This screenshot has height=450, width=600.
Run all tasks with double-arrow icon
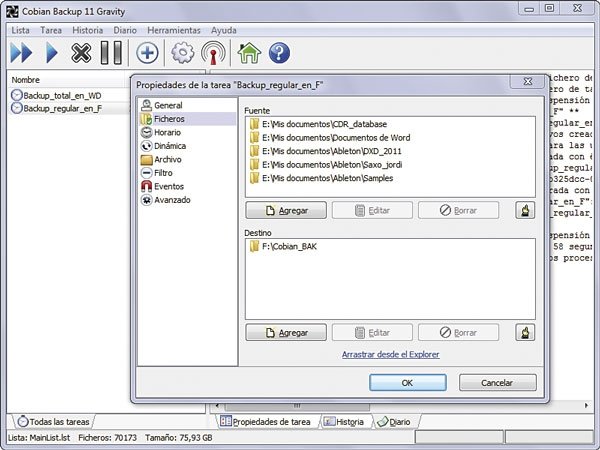pyautogui.click(x=21, y=53)
